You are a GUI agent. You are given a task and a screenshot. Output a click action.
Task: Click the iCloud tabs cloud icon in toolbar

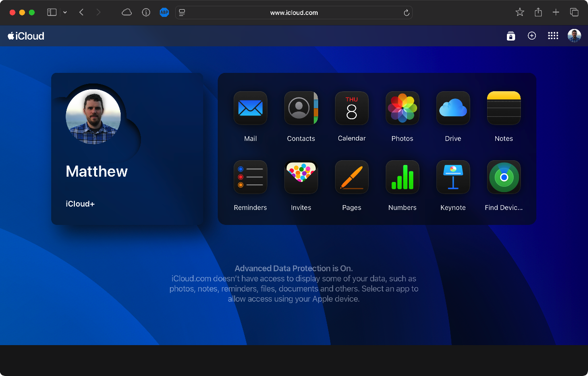tap(126, 13)
